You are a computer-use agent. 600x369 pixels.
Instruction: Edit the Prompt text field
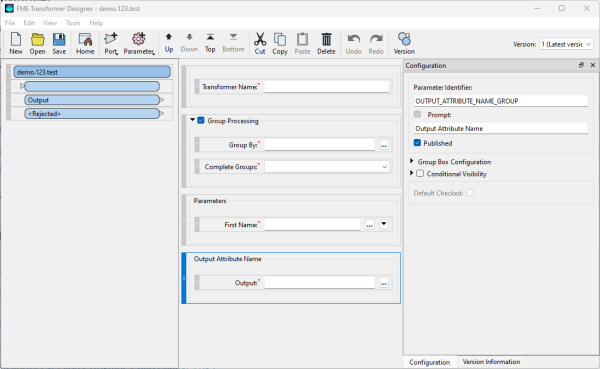click(x=501, y=129)
